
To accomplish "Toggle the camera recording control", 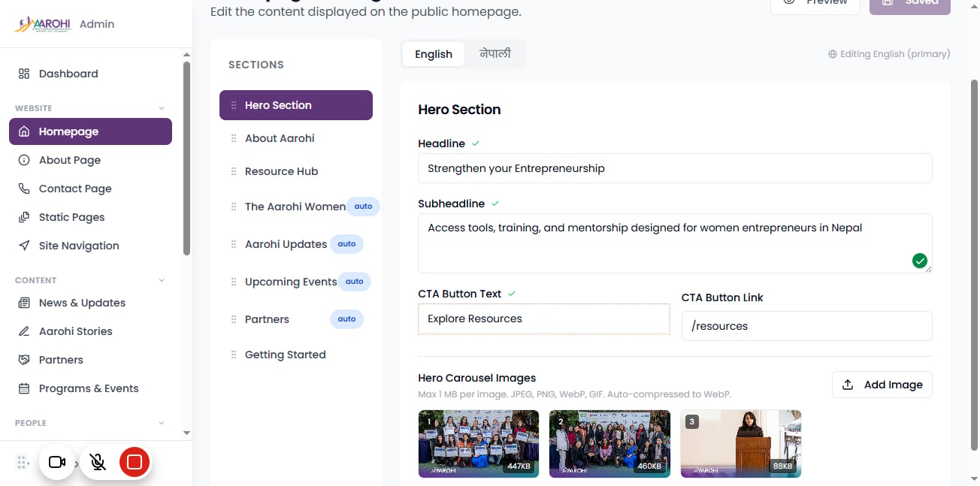I will [57, 462].
